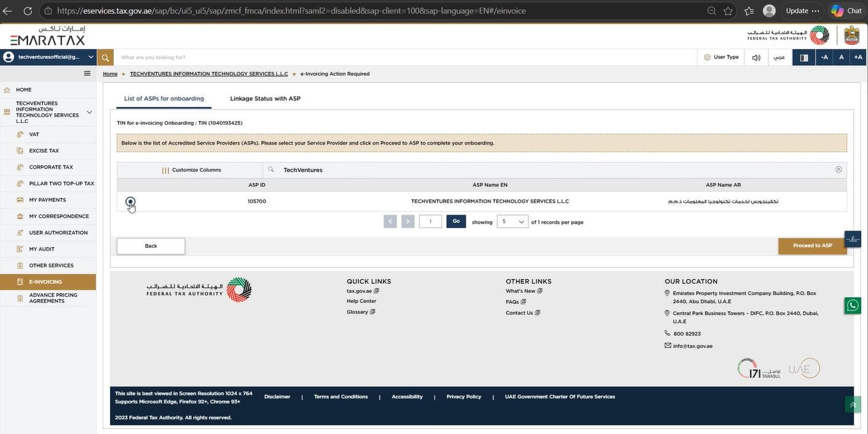This screenshot has height=434, width=868.
Task: Open UAE Government Charter Of Future Services
Action: [x=560, y=397]
